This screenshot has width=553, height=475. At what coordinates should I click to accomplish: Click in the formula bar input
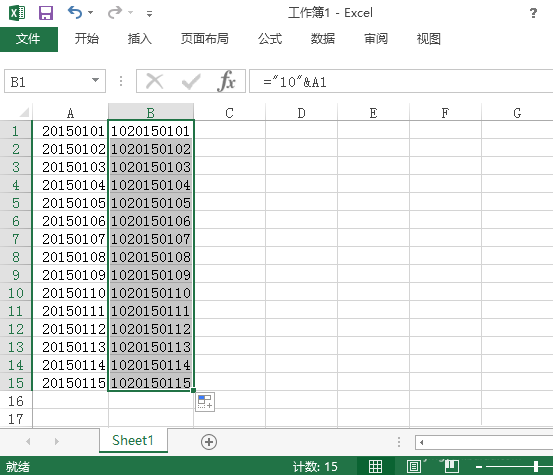401,81
